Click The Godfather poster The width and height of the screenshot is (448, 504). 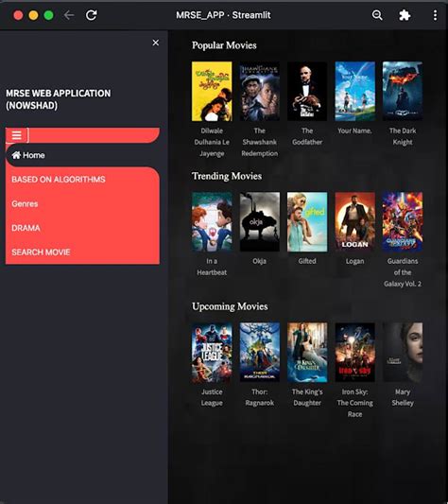click(307, 92)
